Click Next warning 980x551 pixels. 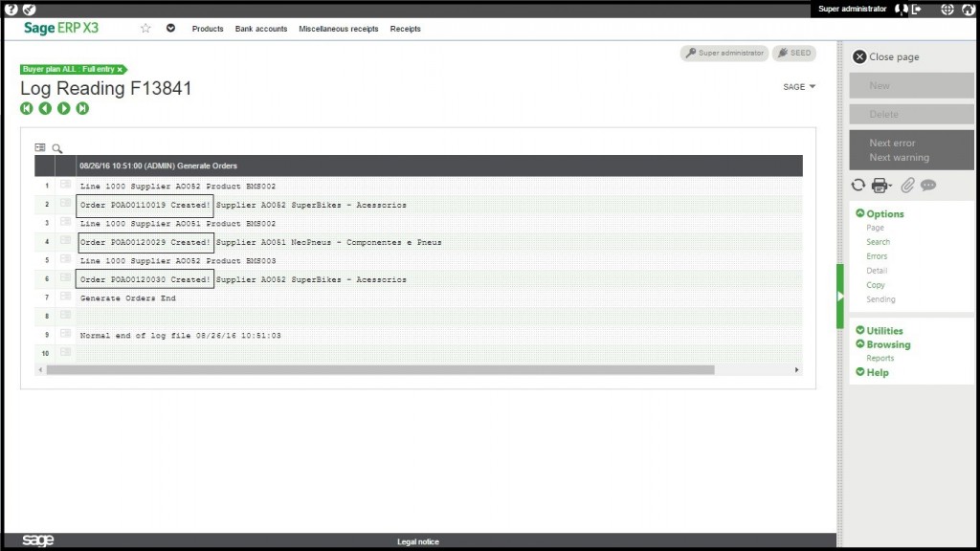point(899,158)
